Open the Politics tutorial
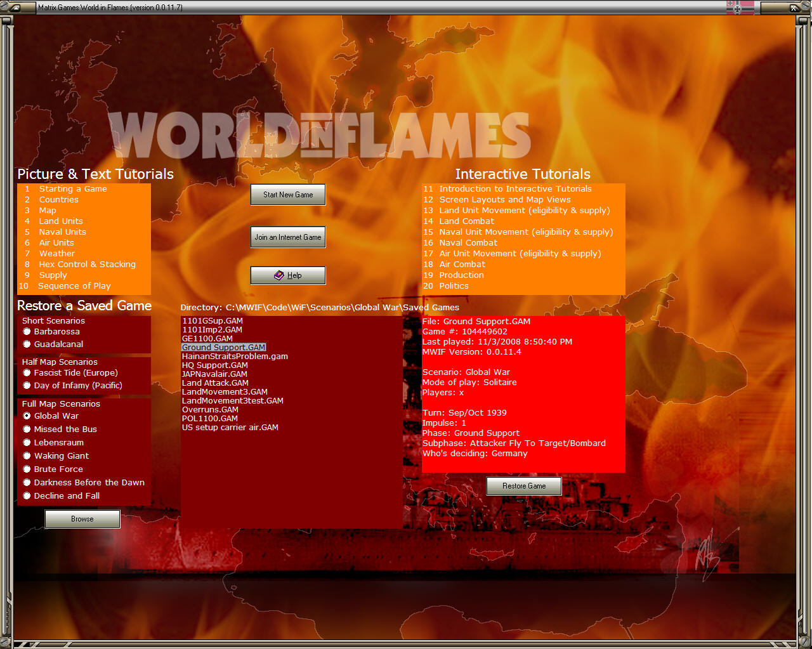Screen dimensions: 812x649 (x=523, y=286)
